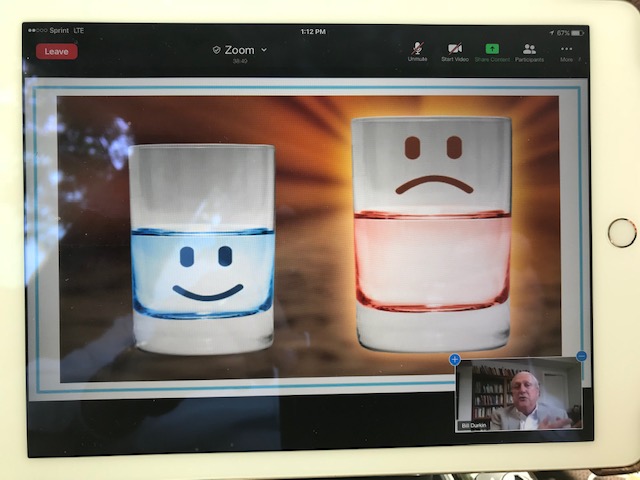Viewport: 640px width, 480px height.
Task: Minimize video thumbnail with the minus button
Action: coord(582,356)
